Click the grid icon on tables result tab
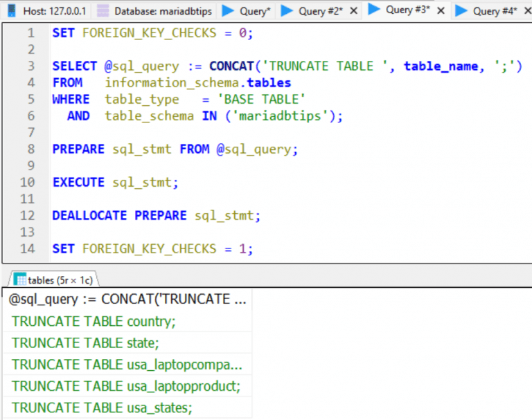Image resolution: width=532 pixels, height=420 pixels. click(x=20, y=280)
